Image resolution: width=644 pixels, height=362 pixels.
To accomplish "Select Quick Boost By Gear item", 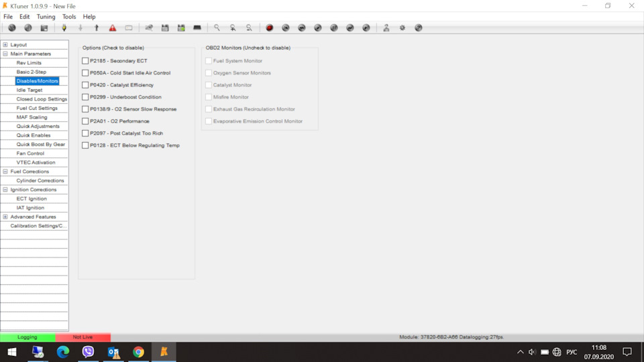I will (41, 144).
